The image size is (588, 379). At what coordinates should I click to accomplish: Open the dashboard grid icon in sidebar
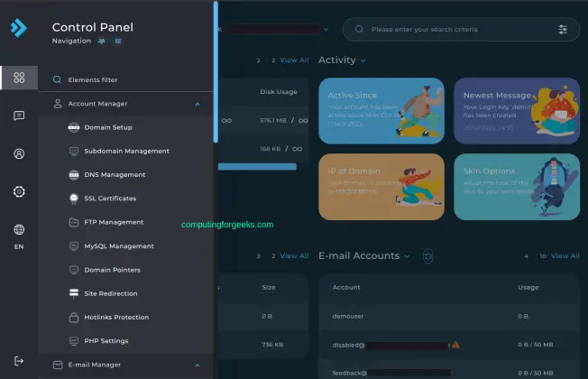click(x=19, y=79)
